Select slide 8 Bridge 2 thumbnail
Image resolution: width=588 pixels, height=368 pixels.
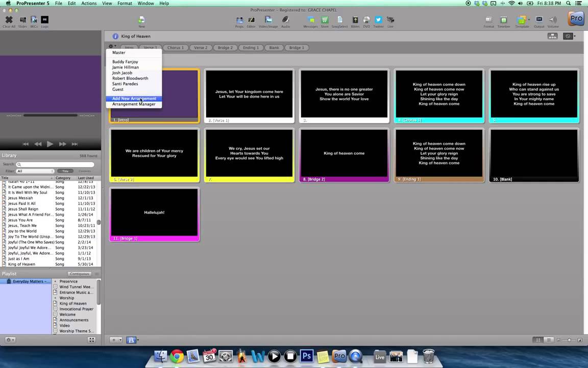click(x=344, y=155)
